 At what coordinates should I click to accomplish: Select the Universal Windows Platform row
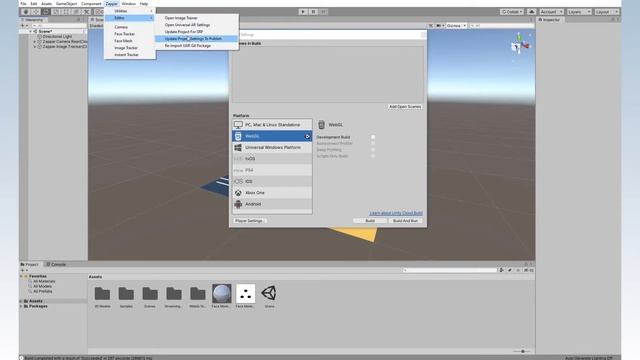272,147
